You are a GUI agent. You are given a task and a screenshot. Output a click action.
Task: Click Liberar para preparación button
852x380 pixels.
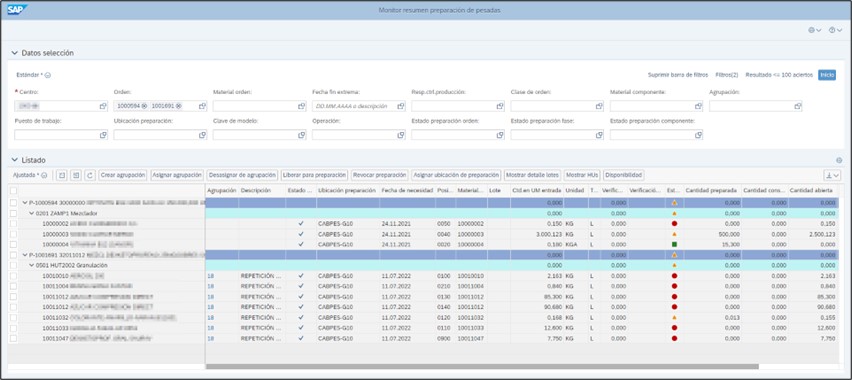pos(315,175)
